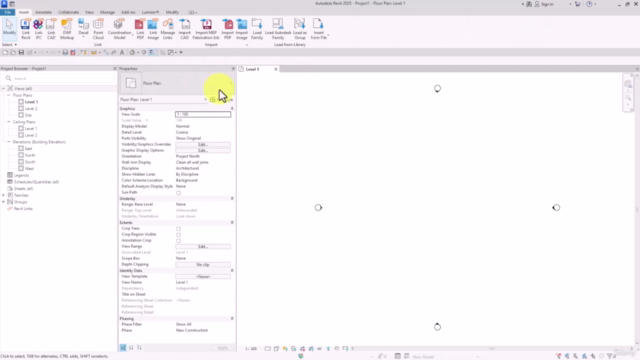Screen dimensions: 640x360
Task: Click the horizontal scrollbar below the canvas
Action: click(x=492, y=349)
